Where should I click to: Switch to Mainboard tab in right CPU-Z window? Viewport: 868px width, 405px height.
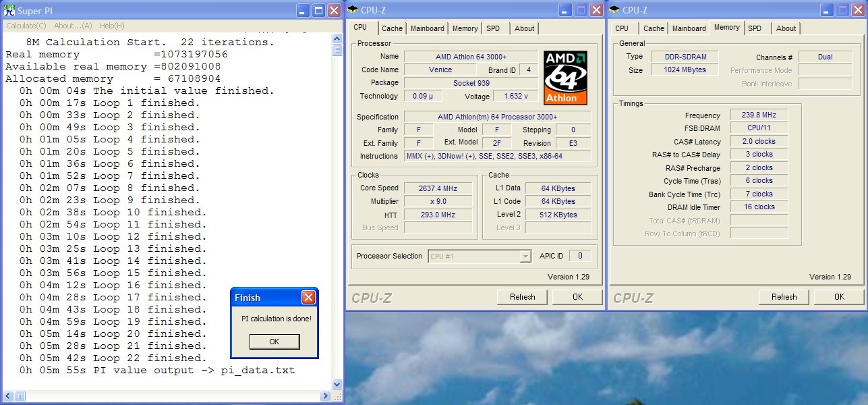[x=689, y=28]
